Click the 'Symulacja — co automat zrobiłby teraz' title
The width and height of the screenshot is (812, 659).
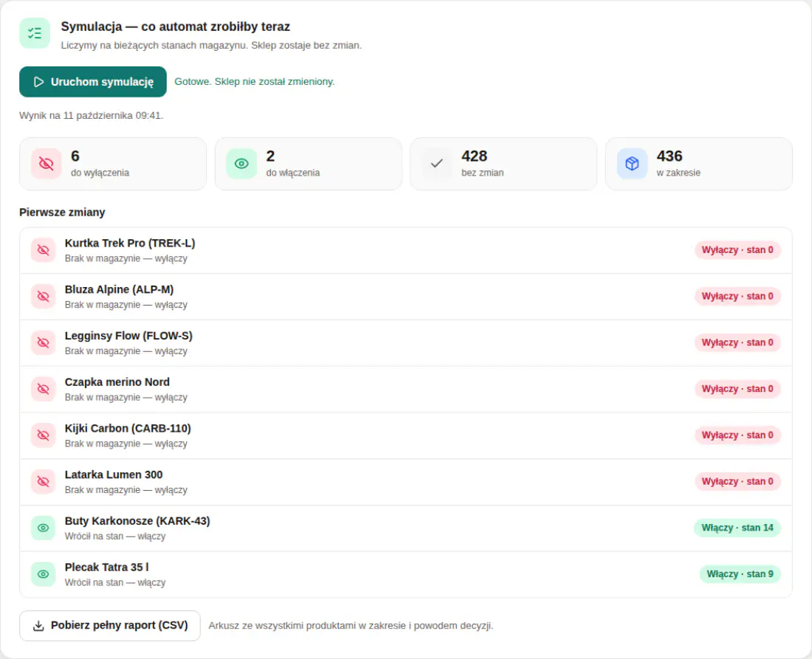tap(176, 27)
